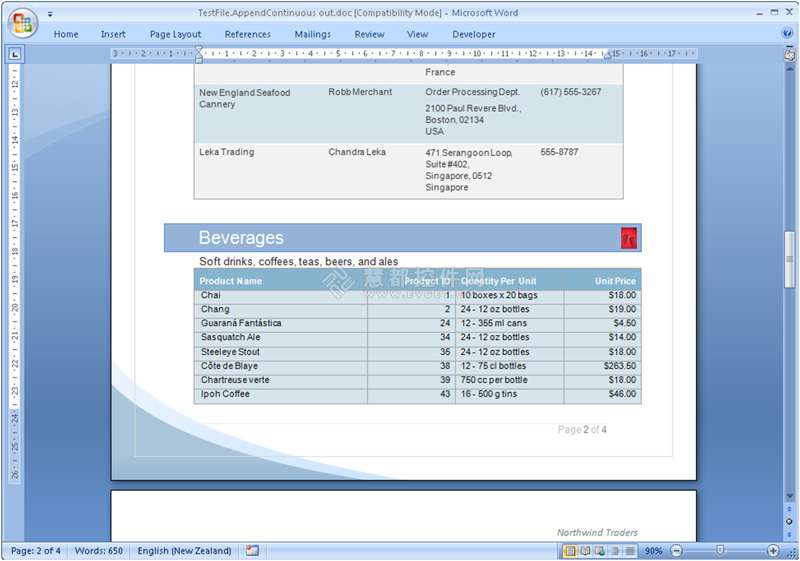Open the Developer ribbon tab
Screen dimensions: 800x561
473,34
